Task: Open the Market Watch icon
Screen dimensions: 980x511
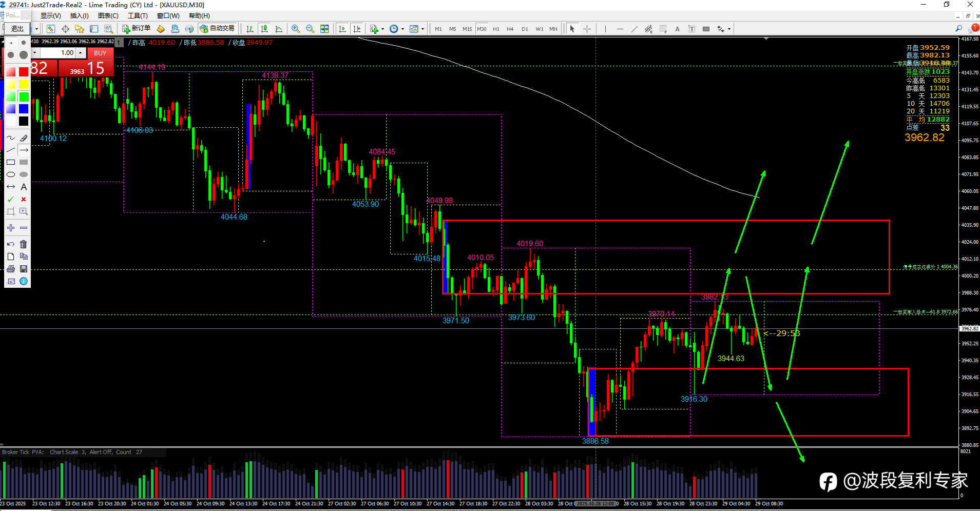Action: (x=51, y=29)
